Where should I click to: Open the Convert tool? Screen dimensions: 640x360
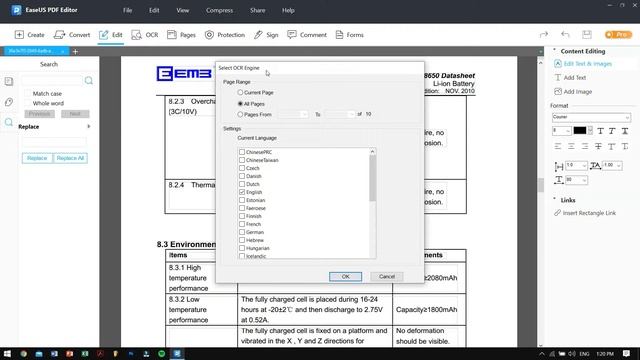(x=72, y=35)
